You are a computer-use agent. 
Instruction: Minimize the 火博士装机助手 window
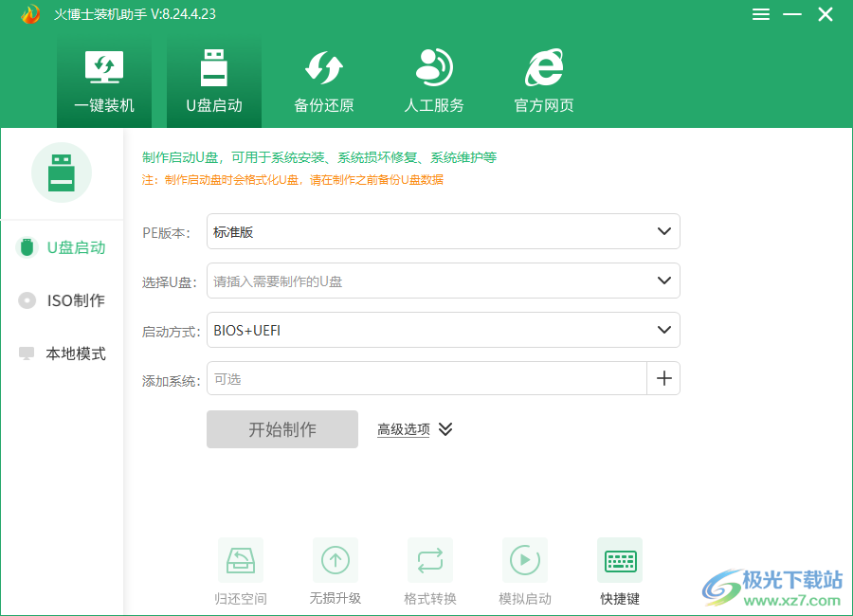click(792, 14)
